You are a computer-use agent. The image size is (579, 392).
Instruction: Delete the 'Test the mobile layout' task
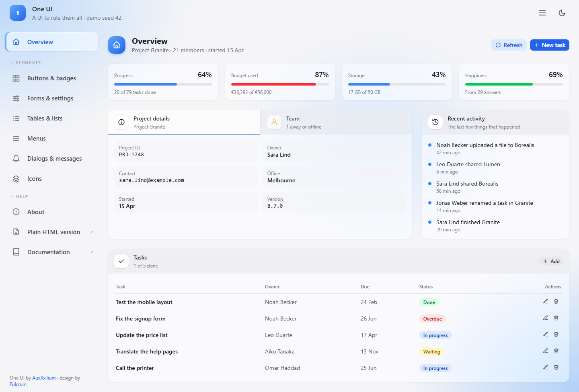(556, 302)
